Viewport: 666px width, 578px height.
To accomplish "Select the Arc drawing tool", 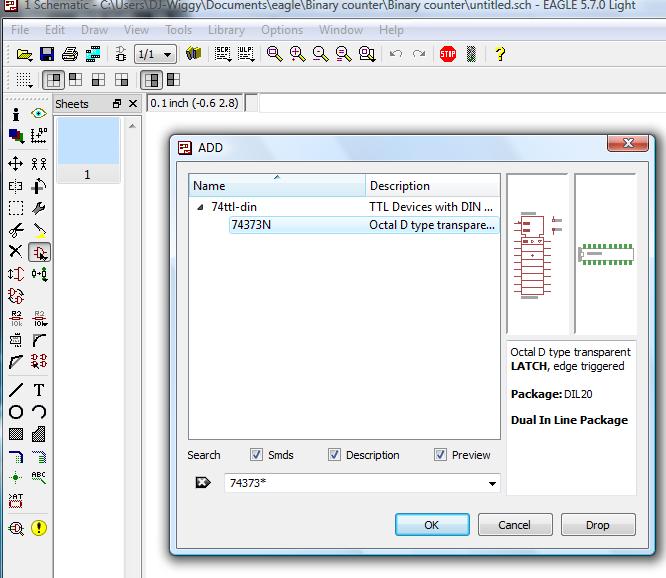I will [39, 412].
